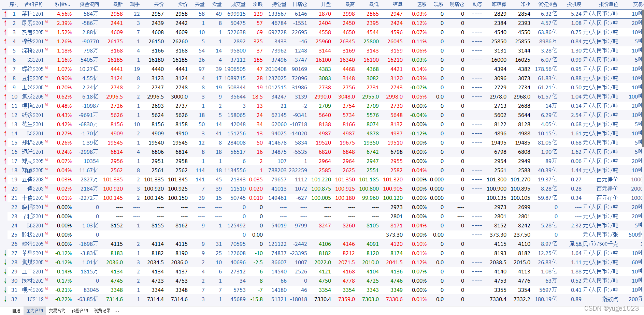Click the 序号 column header
The image size is (644, 315).
point(14,4)
